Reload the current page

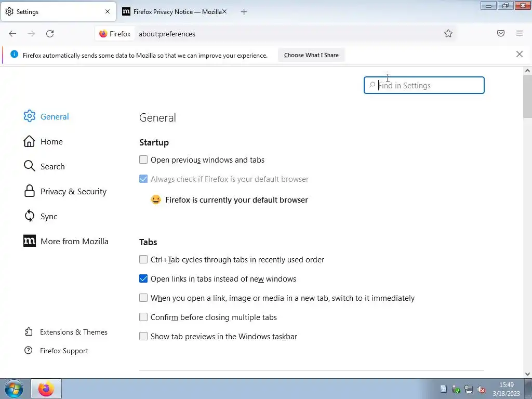[50, 34]
